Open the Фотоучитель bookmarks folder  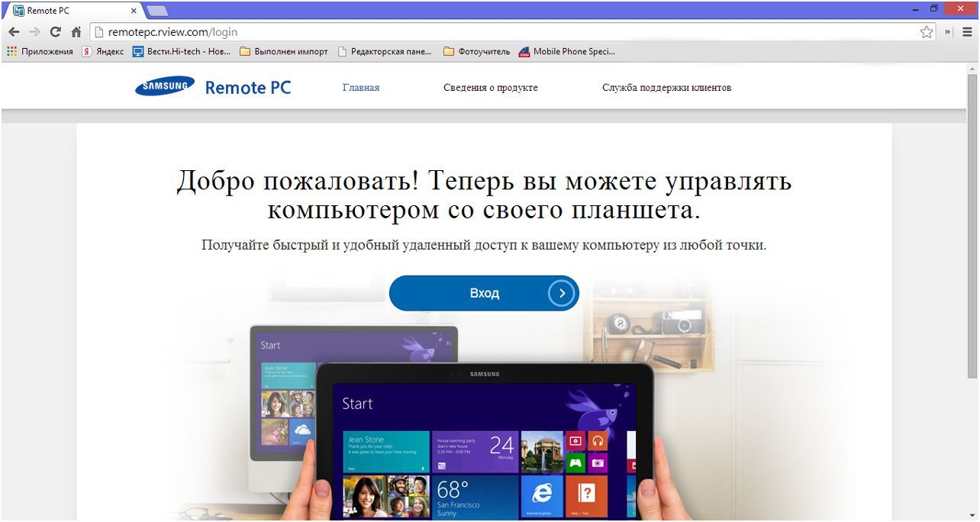tap(473, 51)
